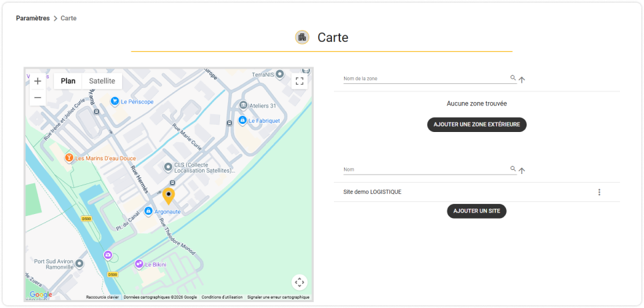
Task: Click search icon in Nom field
Action: [513, 169]
